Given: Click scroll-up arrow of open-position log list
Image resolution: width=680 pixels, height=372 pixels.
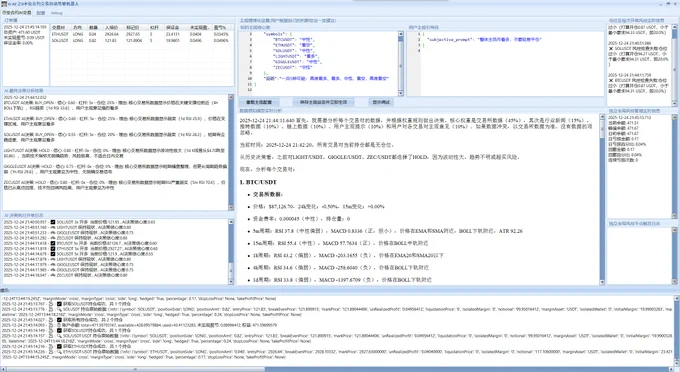Looking at the screenshot, I should [231, 222].
